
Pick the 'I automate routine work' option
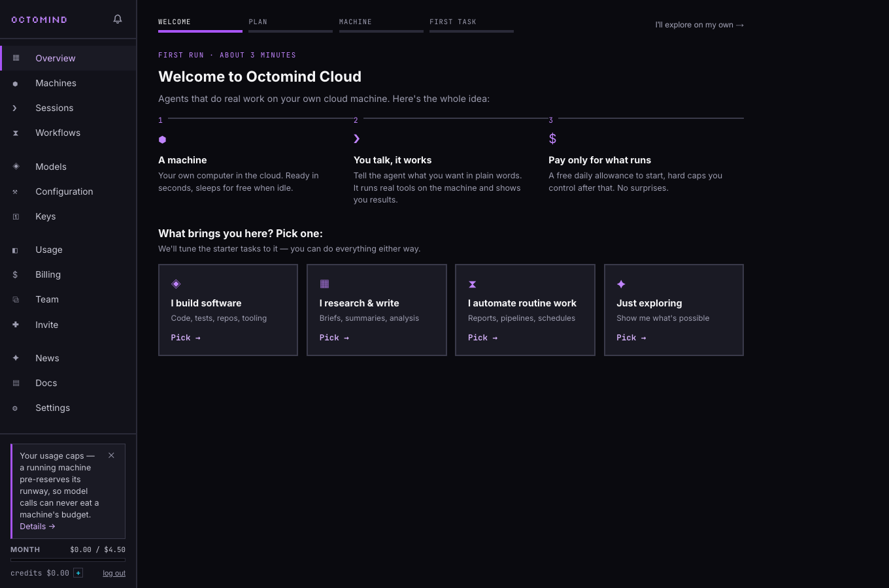[x=525, y=310]
